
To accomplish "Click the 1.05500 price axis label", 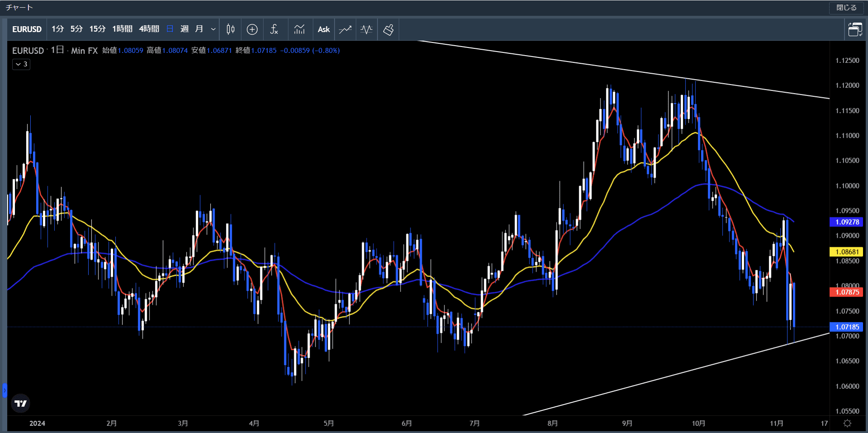I will [x=847, y=411].
